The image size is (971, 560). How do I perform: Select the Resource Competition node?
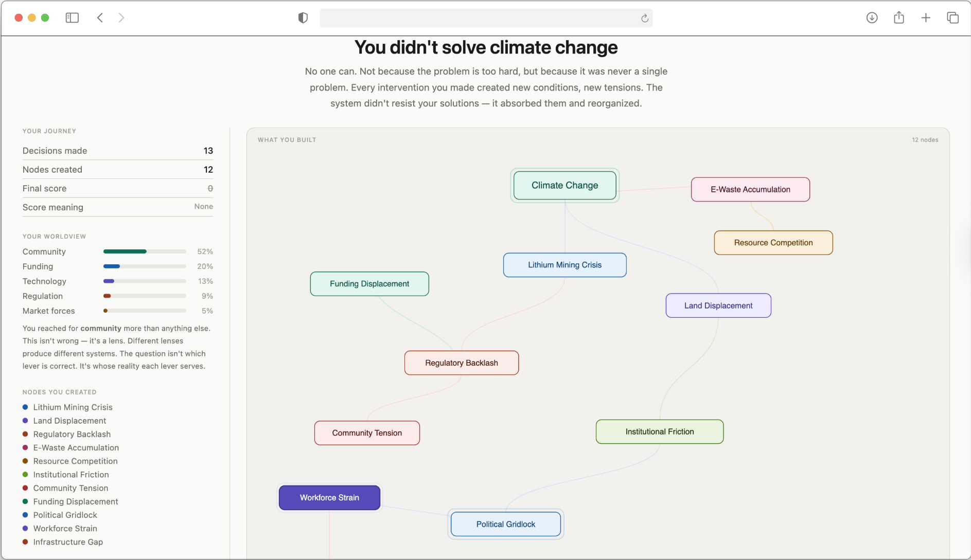click(x=773, y=243)
